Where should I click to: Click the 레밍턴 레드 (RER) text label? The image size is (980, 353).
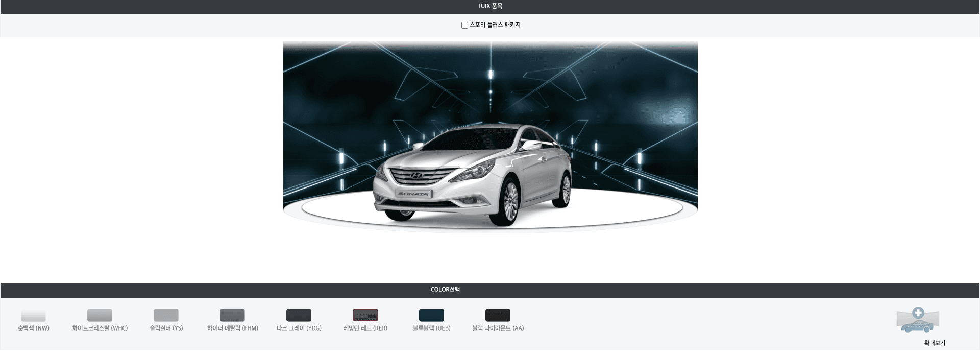[x=365, y=328]
